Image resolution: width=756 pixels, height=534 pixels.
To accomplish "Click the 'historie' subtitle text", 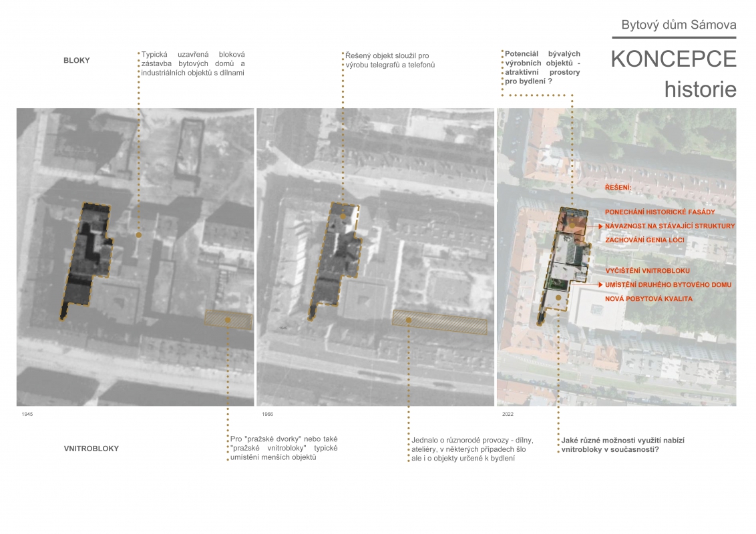I will tap(700, 89).
